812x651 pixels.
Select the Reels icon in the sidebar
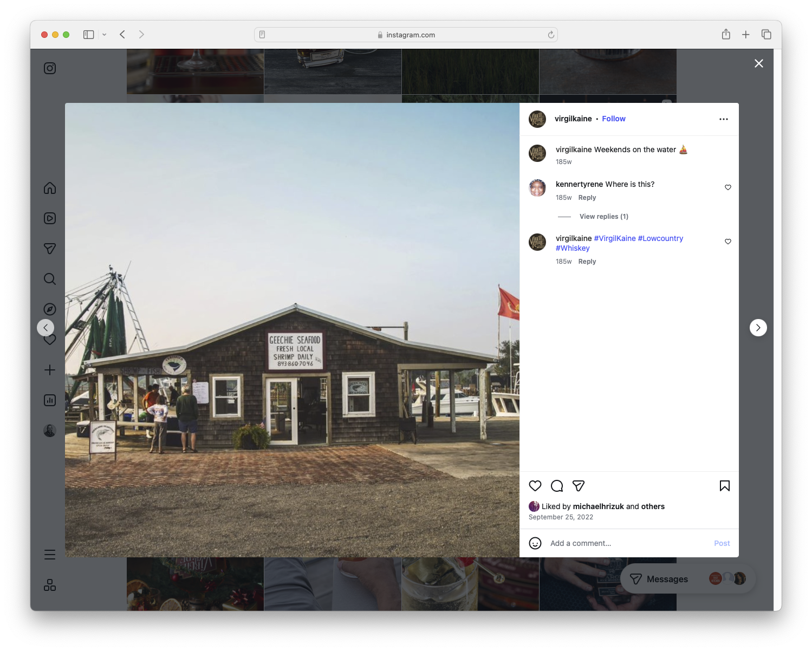click(x=49, y=218)
